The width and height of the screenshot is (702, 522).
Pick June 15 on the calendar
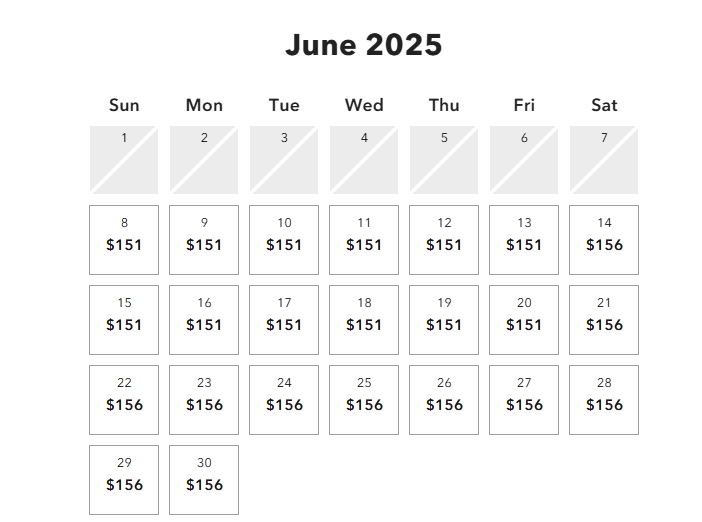click(x=124, y=320)
